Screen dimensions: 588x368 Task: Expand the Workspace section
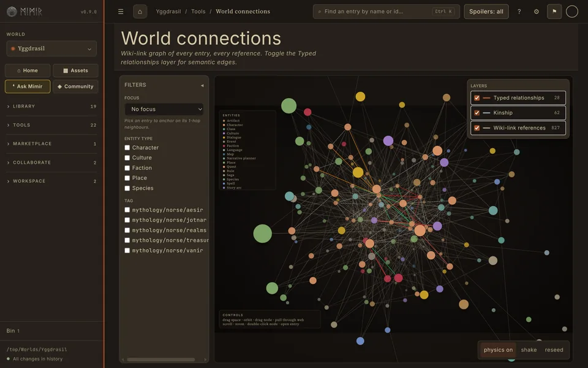pos(51,182)
